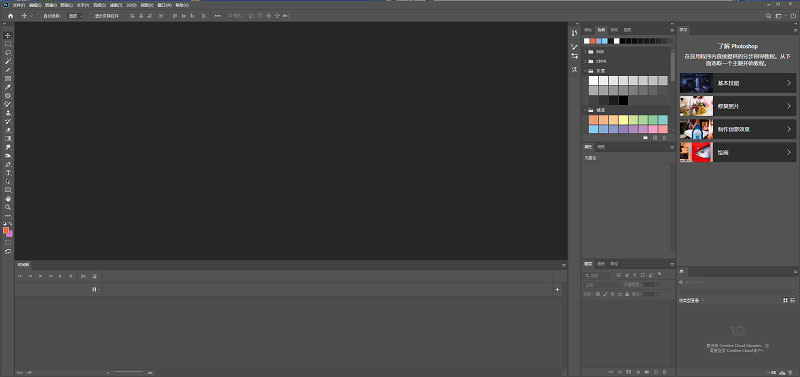The width and height of the screenshot is (800, 377).
Task: Toggle the swap foreground/background colors icon
Action: coord(11,223)
